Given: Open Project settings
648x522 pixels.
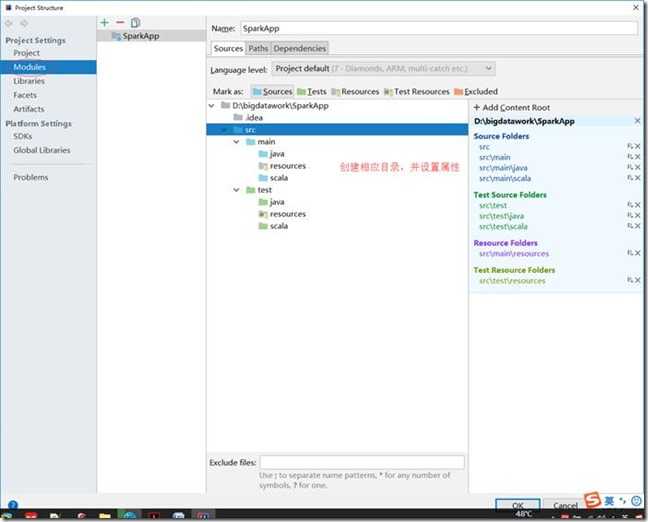Looking at the screenshot, I should [x=26, y=53].
